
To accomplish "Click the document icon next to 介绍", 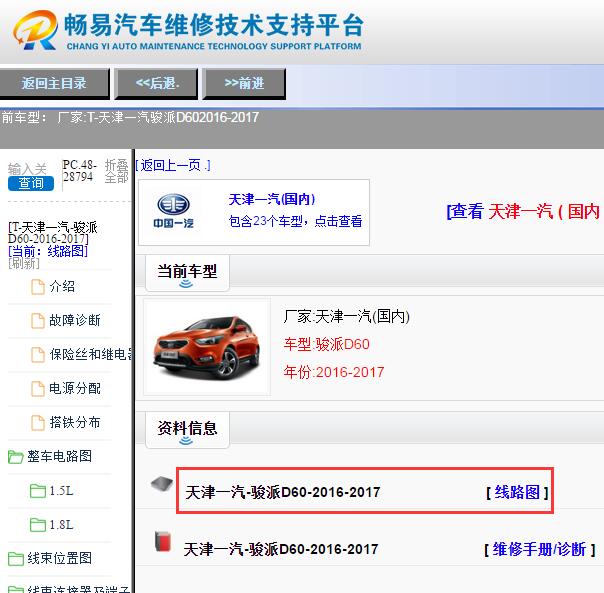I will tap(37, 287).
